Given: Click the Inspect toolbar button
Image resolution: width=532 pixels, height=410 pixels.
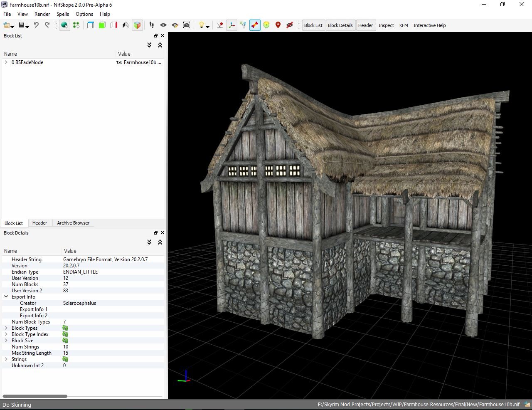Looking at the screenshot, I should (x=386, y=25).
